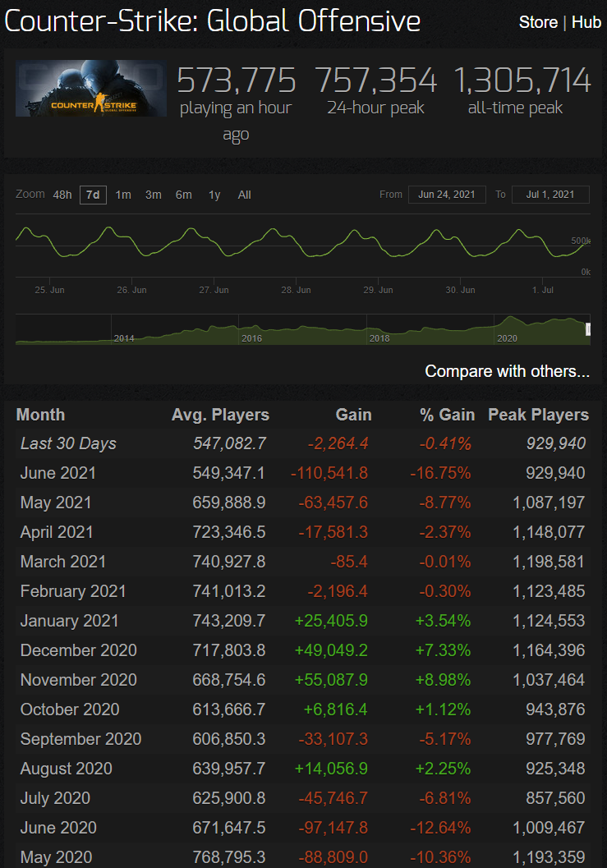Click percent gain value -8.77%
This screenshot has height=868, width=607.
tap(444, 503)
